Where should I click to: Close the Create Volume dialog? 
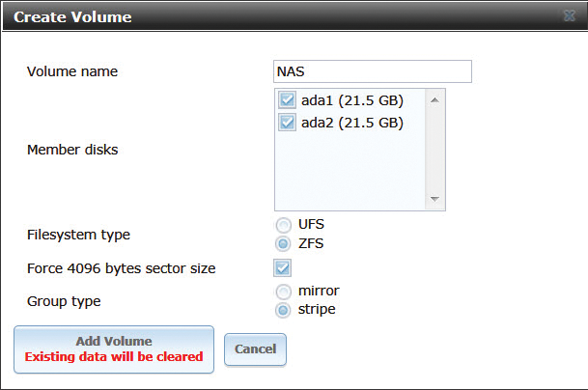click(x=569, y=17)
